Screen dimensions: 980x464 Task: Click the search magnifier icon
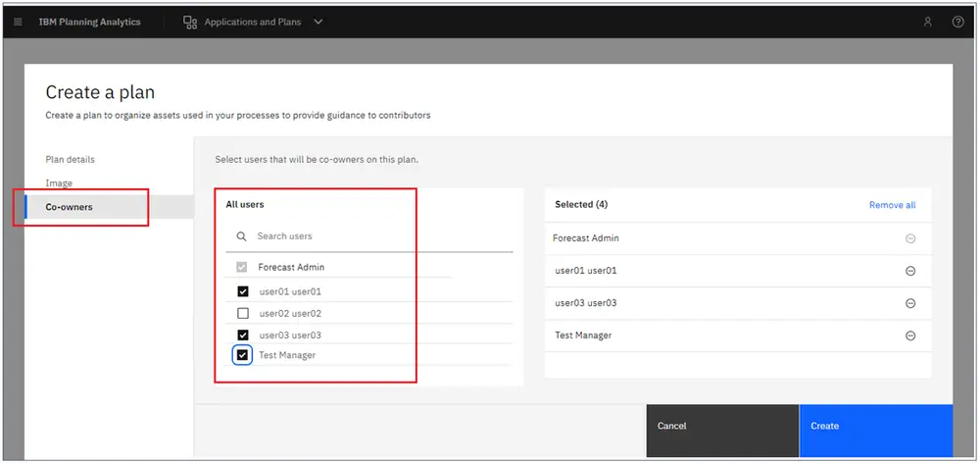point(241,236)
